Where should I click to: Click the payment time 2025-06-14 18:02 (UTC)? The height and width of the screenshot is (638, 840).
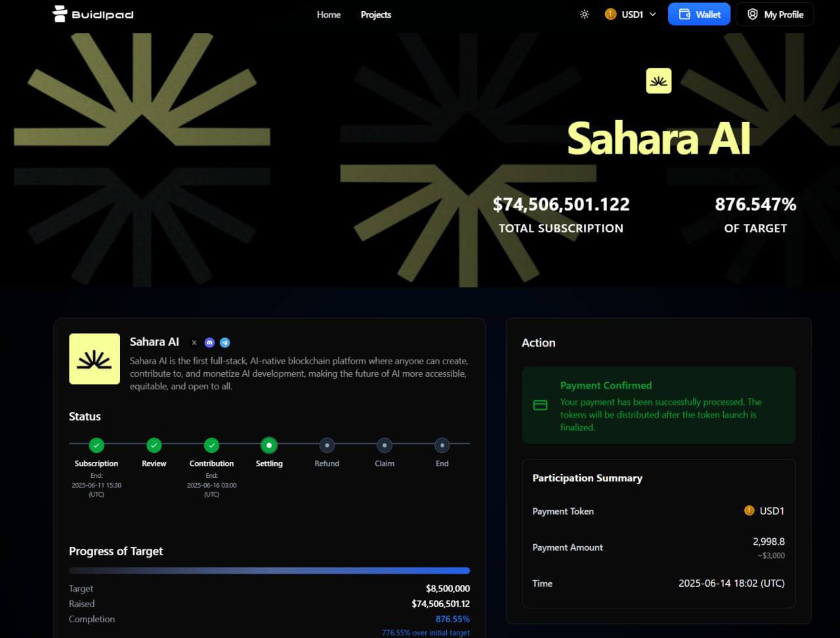click(732, 583)
